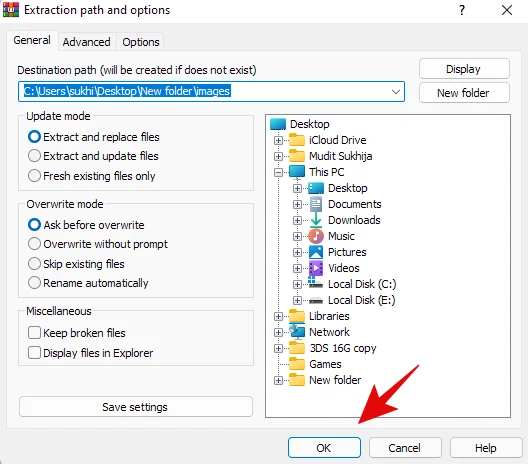Click the Desktop icon under This PC
The height and width of the screenshot is (464, 528).
[x=316, y=188]
